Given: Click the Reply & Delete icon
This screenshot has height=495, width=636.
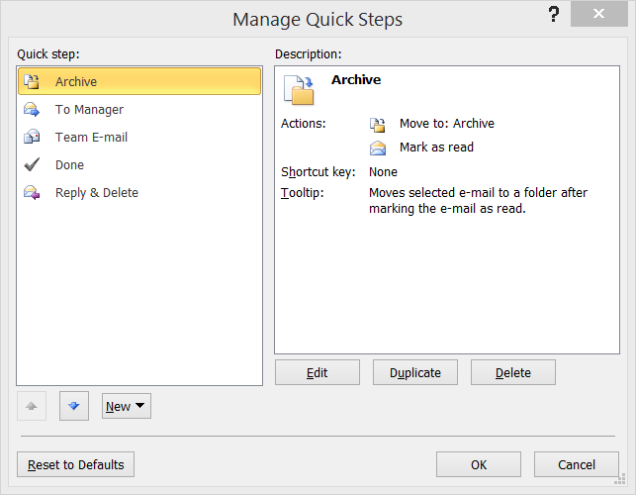Looking at the screenshot, I should point(32,192).
